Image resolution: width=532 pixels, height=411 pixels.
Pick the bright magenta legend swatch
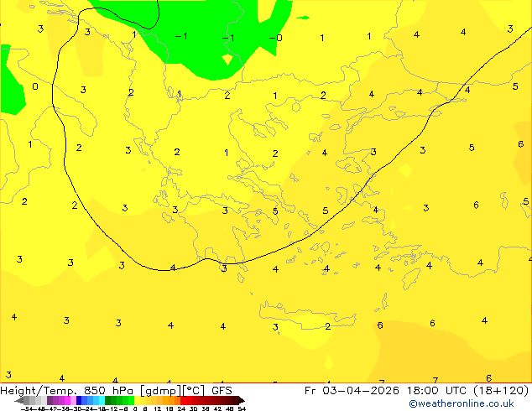pyautogui.click(x=67, y=400)
